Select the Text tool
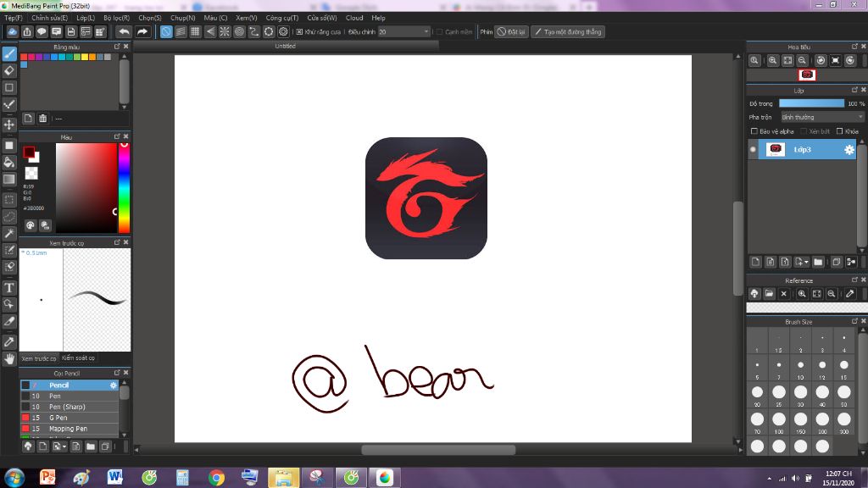The image size is (868, 488). [9, 287]
